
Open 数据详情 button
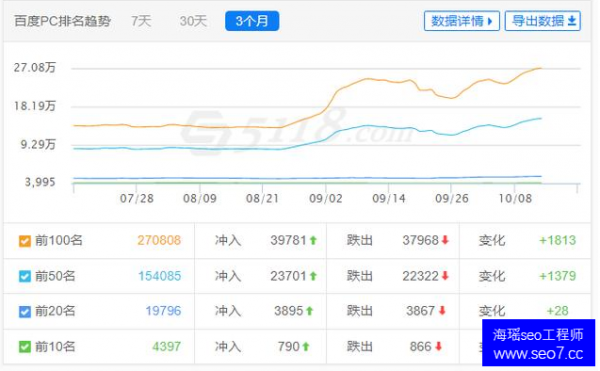(461, 21)
